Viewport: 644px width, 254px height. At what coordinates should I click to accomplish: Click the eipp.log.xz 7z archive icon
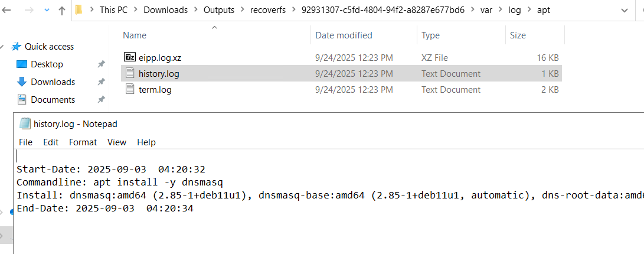[130, 57]
